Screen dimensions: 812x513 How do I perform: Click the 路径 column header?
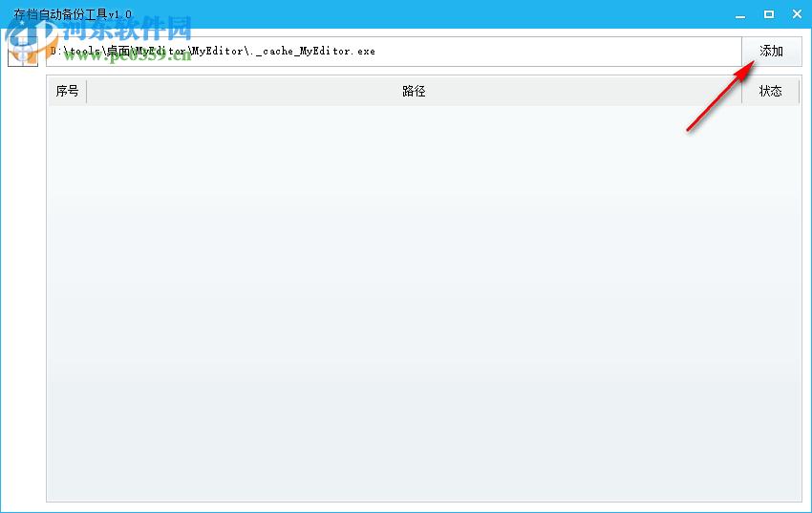[x=414, y=91]
